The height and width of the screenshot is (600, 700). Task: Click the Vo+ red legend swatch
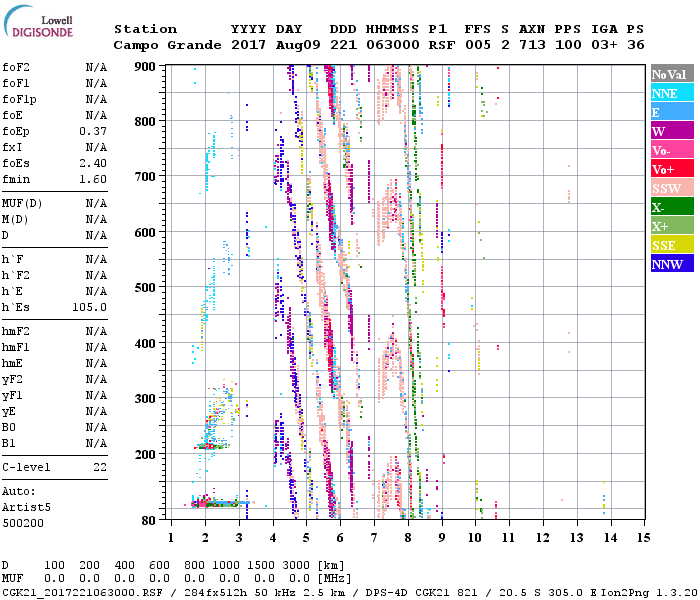[671, 169]
